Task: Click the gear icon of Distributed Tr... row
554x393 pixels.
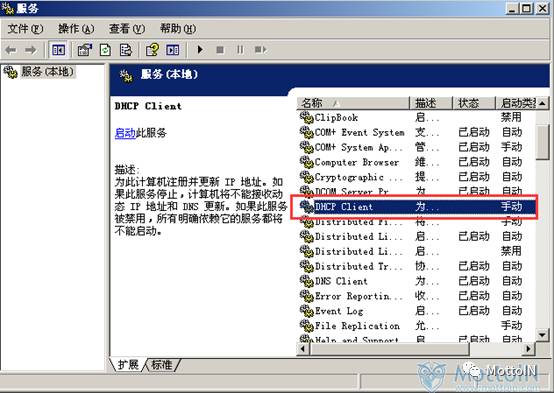Action: [x=306, y=266]
